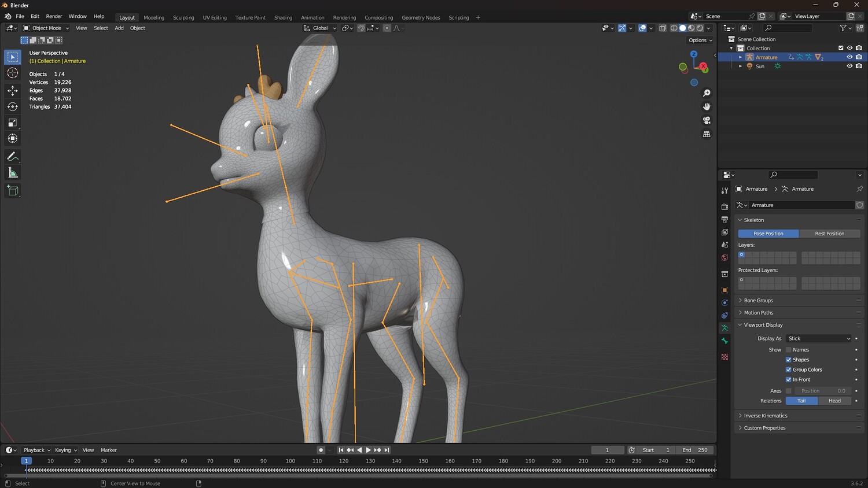Image resolution: width=868 pixels, height=488 pixels.
Task: Expand the Sun row in outliner
Action: [x=740, y=66]
